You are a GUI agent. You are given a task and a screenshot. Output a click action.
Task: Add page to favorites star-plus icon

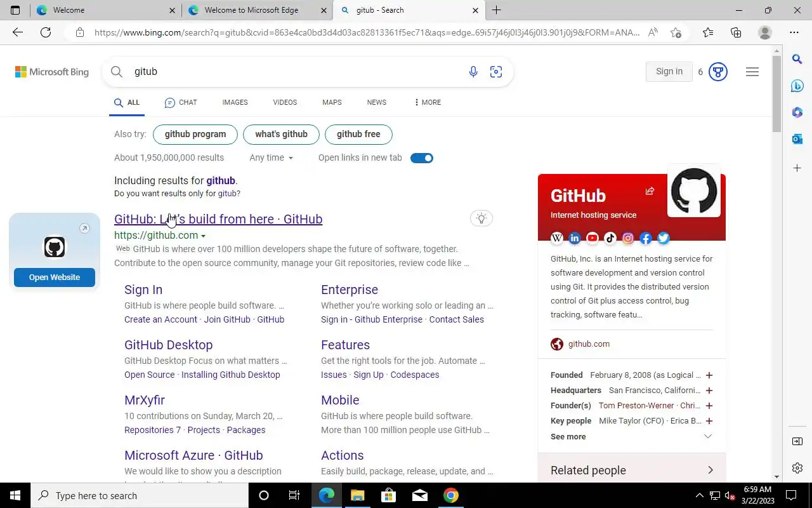[x=676, y=32]
